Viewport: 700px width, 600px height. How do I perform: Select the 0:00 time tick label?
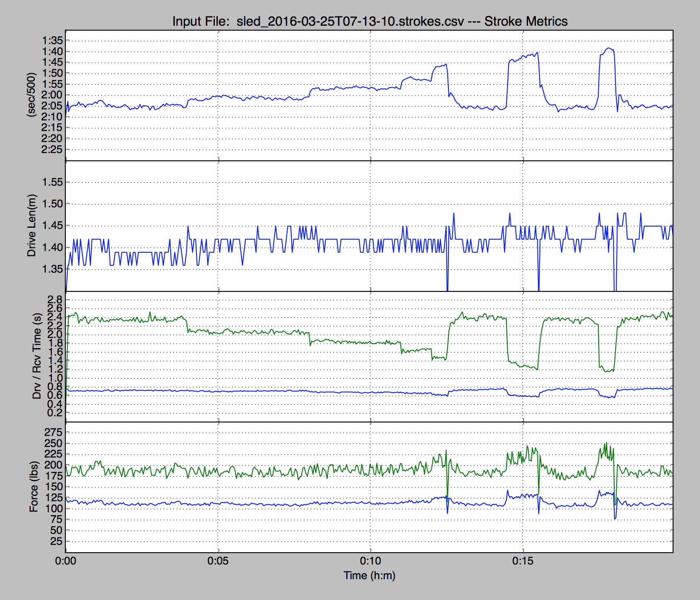point(66,561)
